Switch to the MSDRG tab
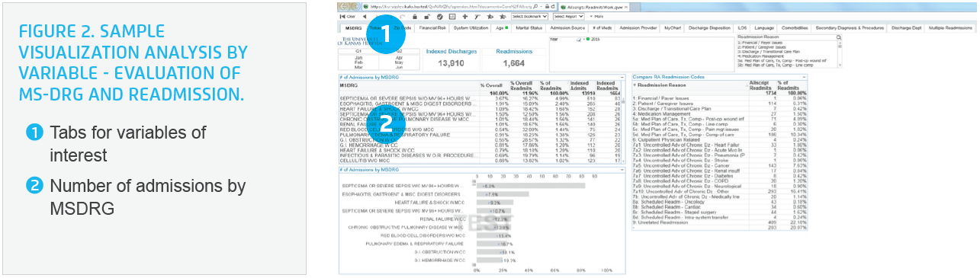 tap(353, 28)
